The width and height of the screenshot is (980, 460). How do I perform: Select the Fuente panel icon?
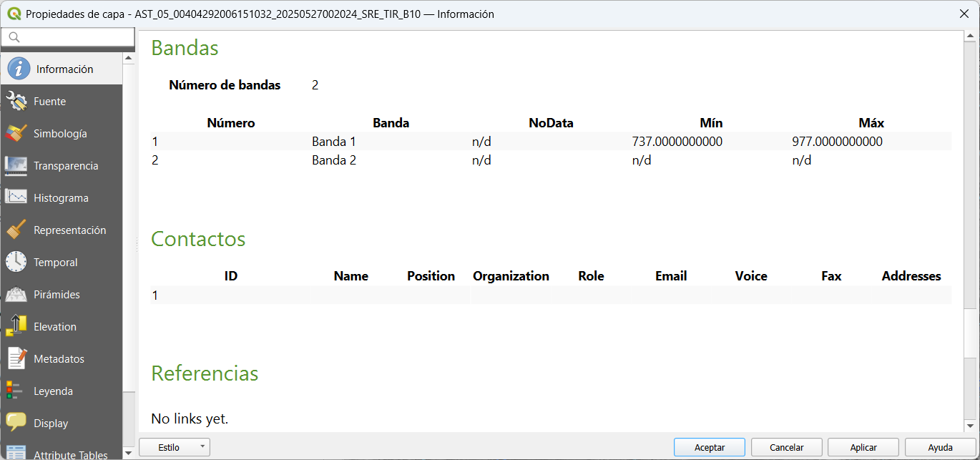click(x=16, y=101)
